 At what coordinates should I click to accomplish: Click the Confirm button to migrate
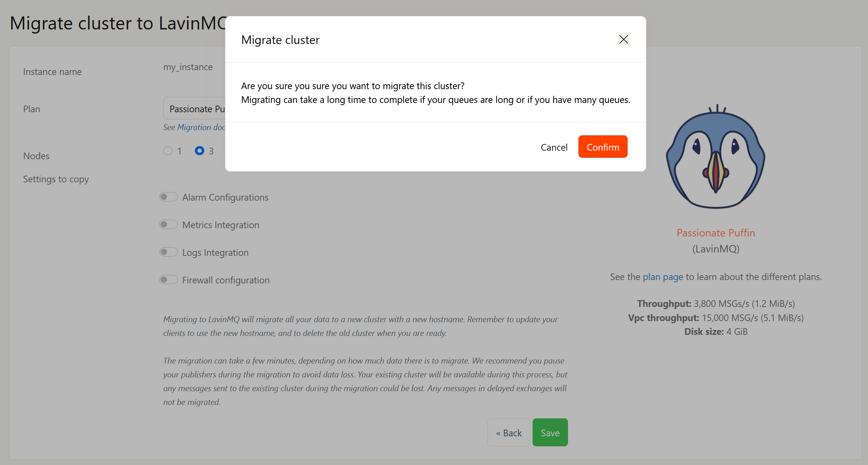pos(602,147)
